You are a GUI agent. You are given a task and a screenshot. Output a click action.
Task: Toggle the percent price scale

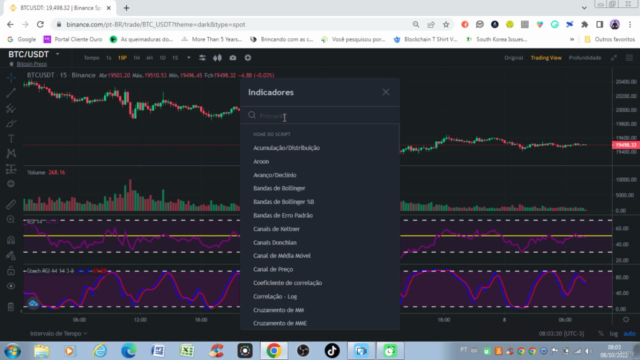tap(601, 333)
